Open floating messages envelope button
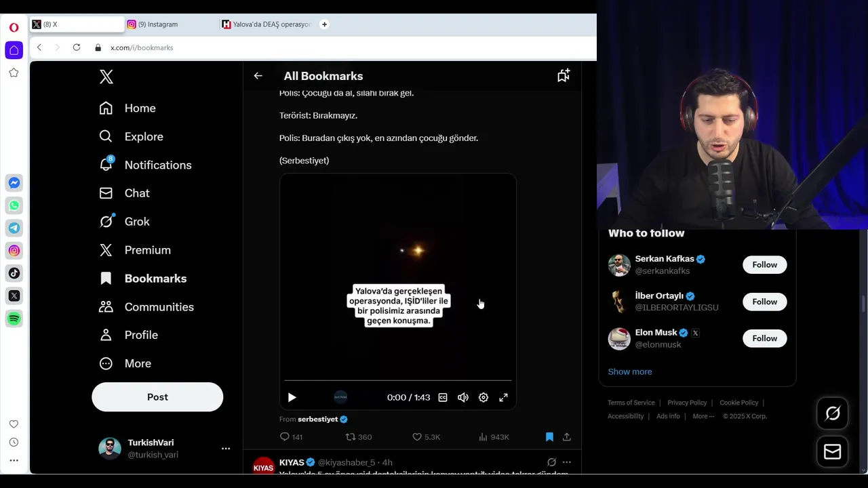The width and height of the screenshot is (868, 488). pyautogui.click(x=832, y=452)
